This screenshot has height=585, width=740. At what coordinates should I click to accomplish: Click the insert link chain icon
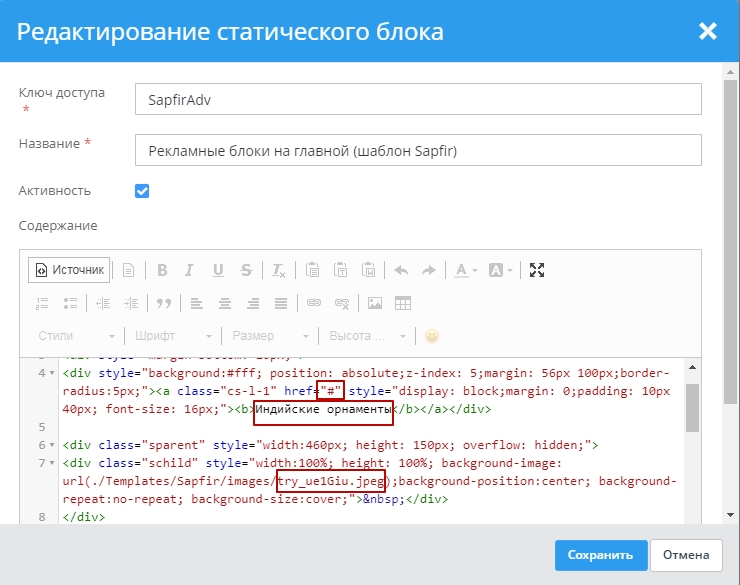[313, 303]
